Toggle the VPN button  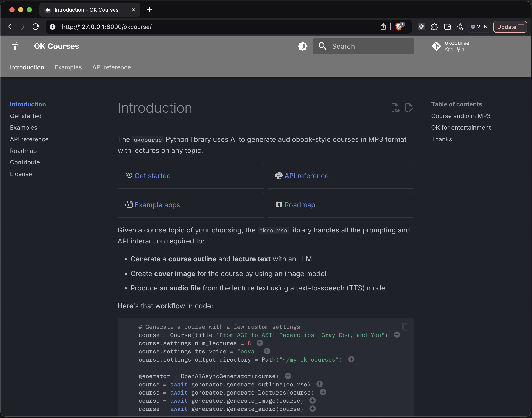point(479,27)
